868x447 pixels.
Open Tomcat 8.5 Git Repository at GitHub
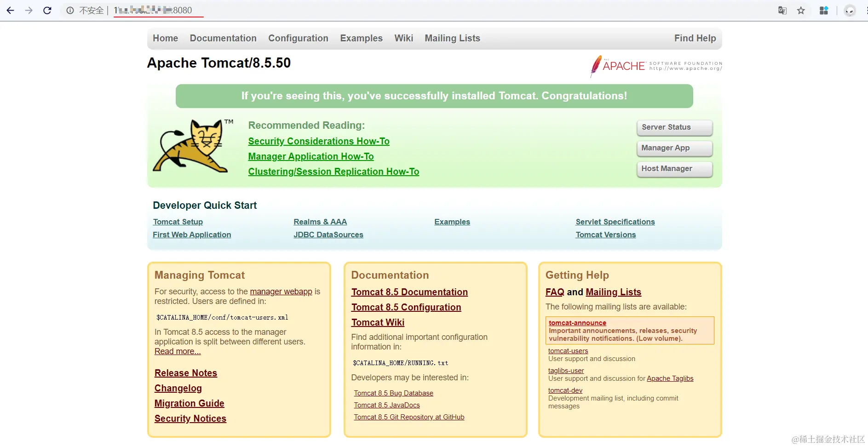[409, 417]
